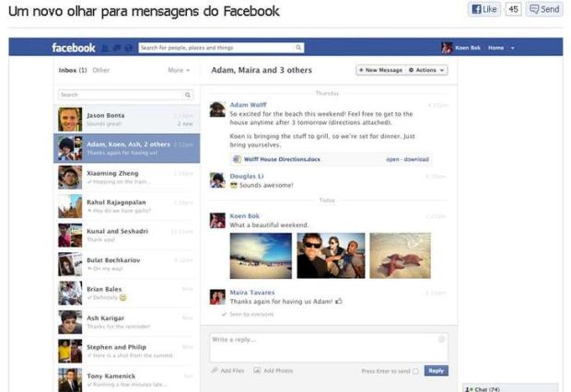Viewport: 571px width, 392px height.
Task: Open Tony Kamenick conversation
Action: 127,379
